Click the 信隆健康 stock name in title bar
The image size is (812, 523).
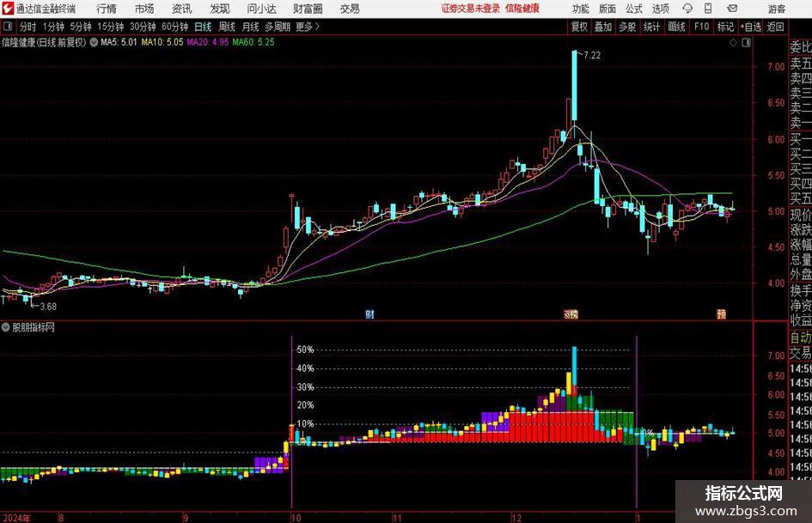click(522, 9)
